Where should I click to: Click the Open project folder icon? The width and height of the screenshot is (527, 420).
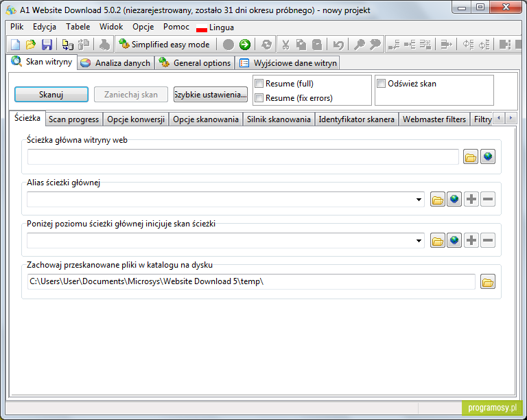click(31, 45)
